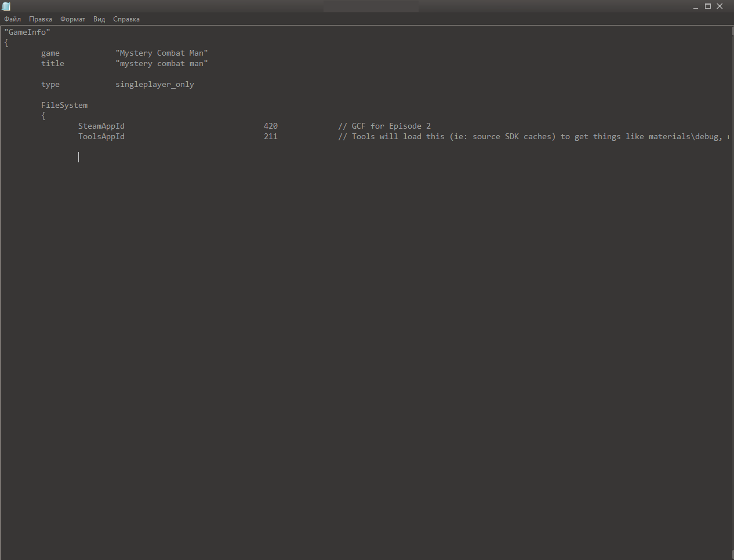Click the "// GCF for Episode 2" comment
734x560 pixels.
(x=384, y=126)
